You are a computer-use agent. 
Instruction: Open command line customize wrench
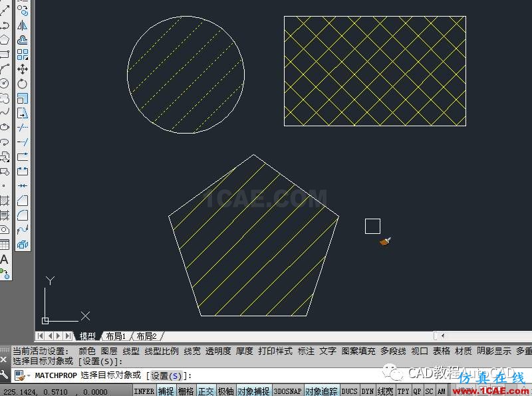coord(4,374)
